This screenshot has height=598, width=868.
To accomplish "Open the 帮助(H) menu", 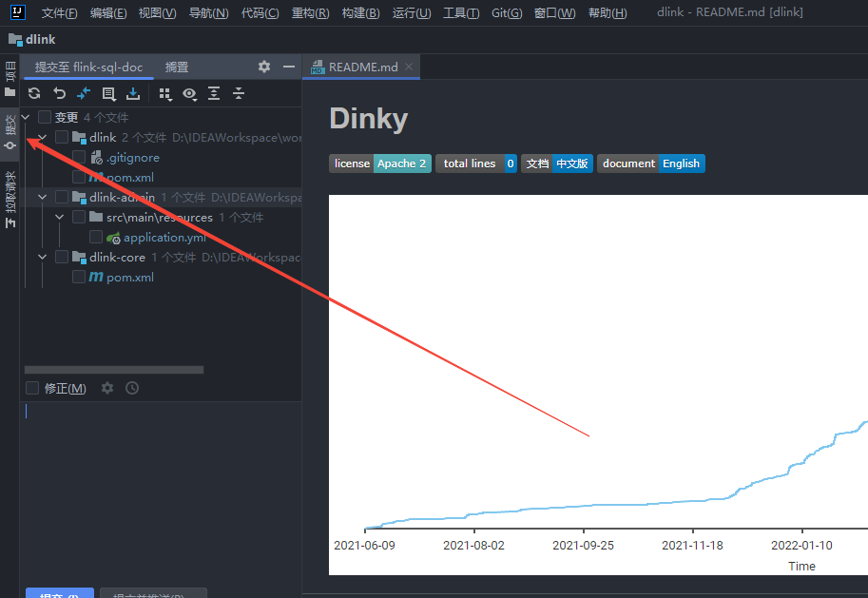I will coord(608,12).
